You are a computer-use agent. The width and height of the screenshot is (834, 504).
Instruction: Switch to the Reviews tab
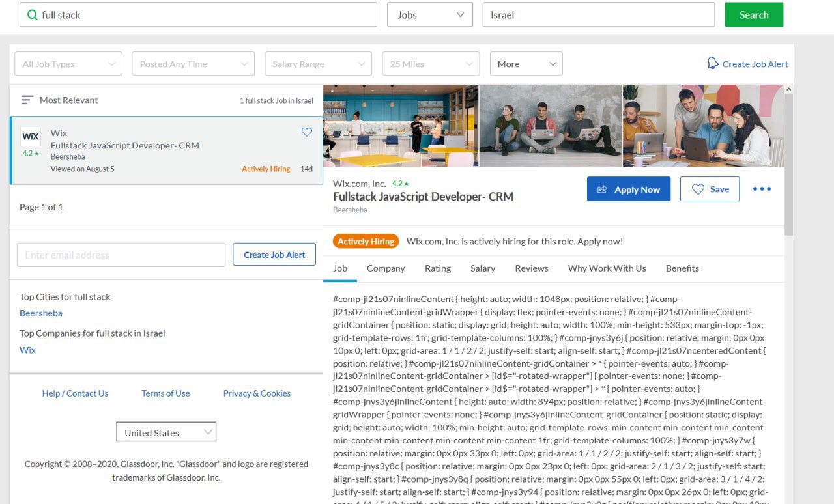click(x=532, y=268)
